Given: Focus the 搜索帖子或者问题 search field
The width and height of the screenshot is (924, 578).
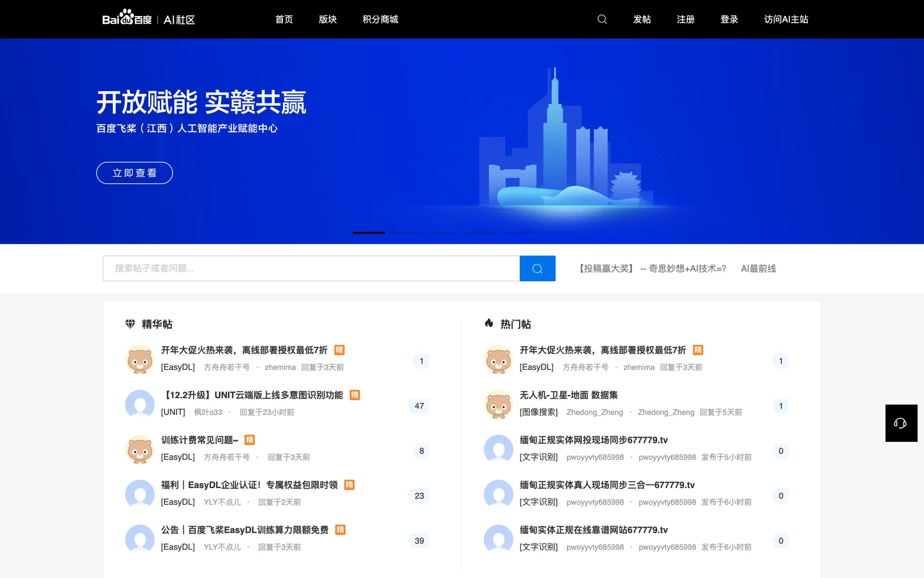Looking at the screenshot, I should click(x=311, y=268).
